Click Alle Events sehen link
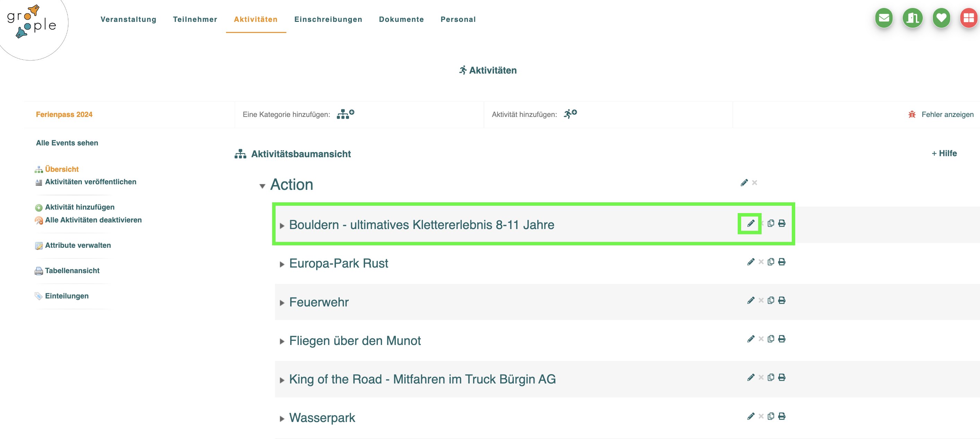This screenshot has width=980, height=439. point(67,143)
